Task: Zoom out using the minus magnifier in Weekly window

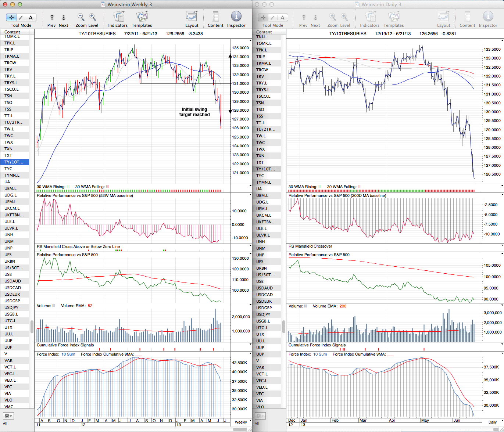Action: 81,17
